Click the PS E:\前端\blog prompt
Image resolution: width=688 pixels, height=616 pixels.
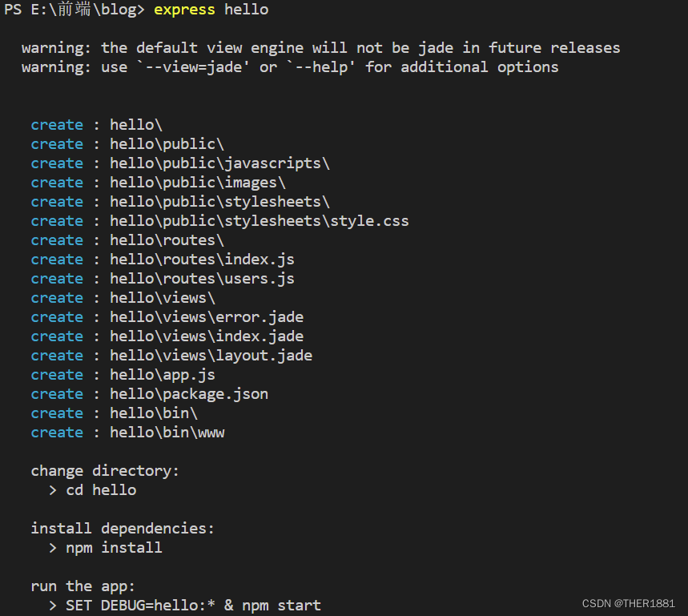[x=74, y=10]
